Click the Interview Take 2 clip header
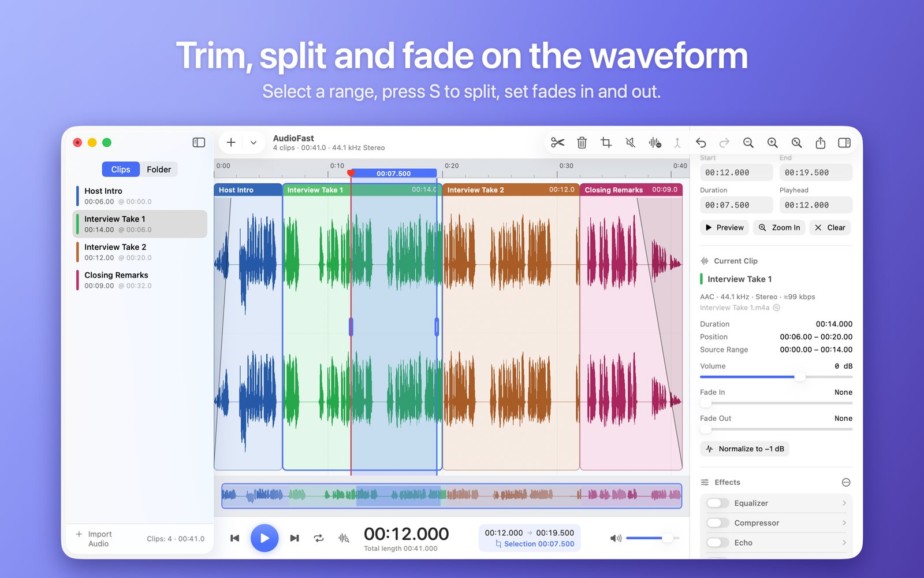 511,190
